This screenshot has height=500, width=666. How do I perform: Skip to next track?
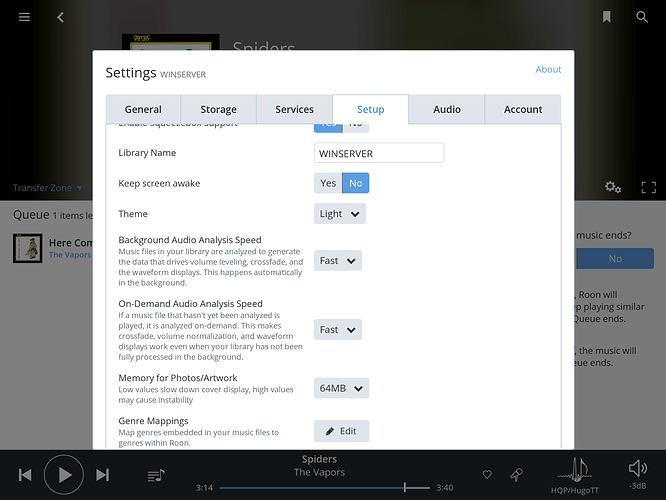coord(102,475)
